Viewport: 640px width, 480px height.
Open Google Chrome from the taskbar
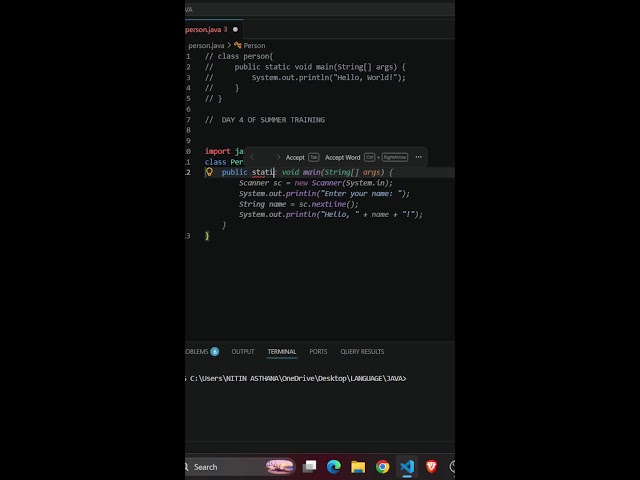(x=382, y=467)
